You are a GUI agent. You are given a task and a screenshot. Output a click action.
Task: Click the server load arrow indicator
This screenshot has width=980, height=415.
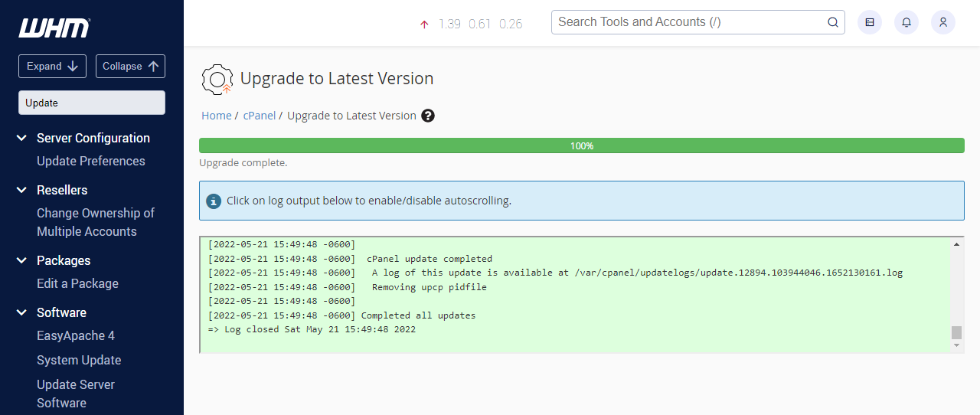tap(424, 25)
